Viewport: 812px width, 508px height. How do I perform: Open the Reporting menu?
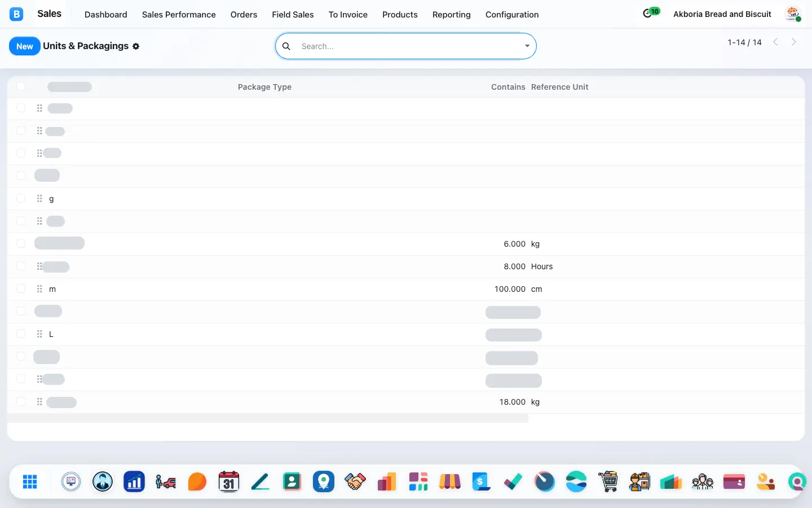pyautogui.click(x=451, y=15)
